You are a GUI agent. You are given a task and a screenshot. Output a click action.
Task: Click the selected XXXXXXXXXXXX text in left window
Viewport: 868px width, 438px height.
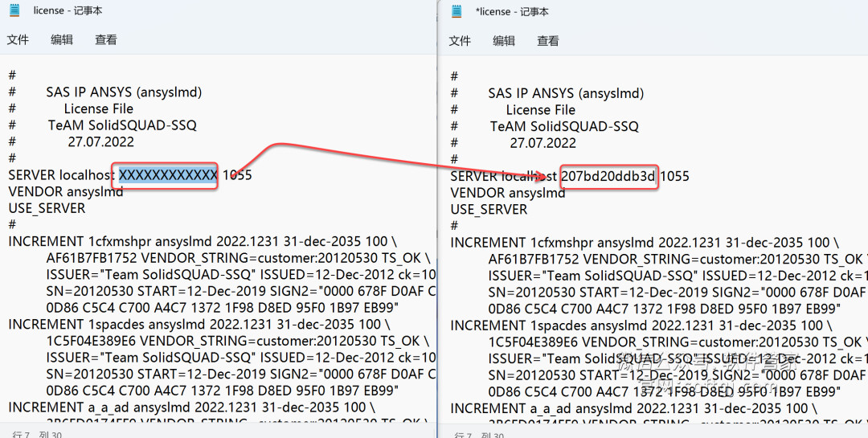point(168,175)
